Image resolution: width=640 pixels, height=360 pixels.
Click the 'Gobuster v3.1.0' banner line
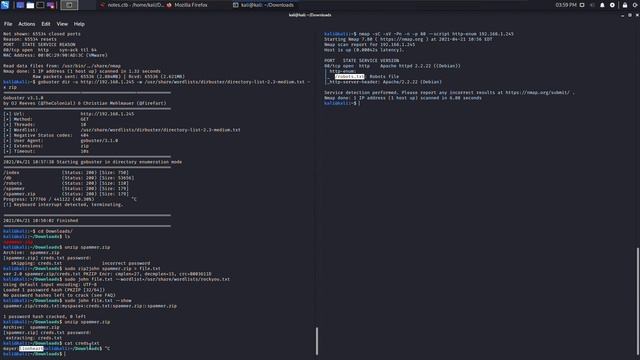tap(23, 98)
